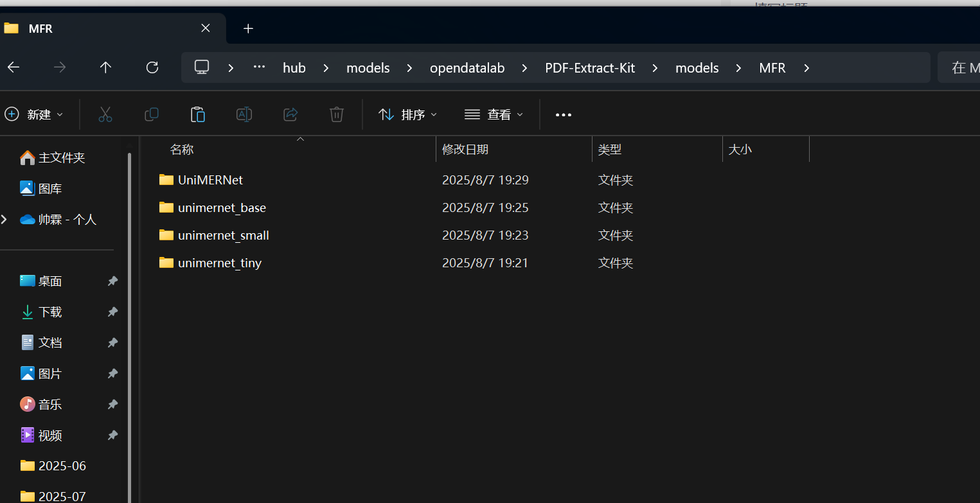Click the Rename icon in toolbar
Viewport: 980px width, 503px height.
pyautogui.click(x=244, y=114)
